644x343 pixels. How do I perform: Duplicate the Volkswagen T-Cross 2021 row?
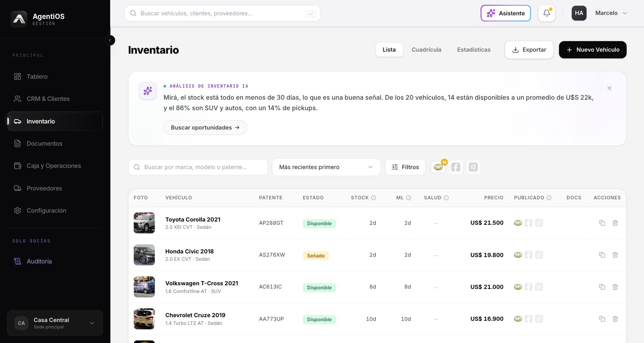pos(602,287)
